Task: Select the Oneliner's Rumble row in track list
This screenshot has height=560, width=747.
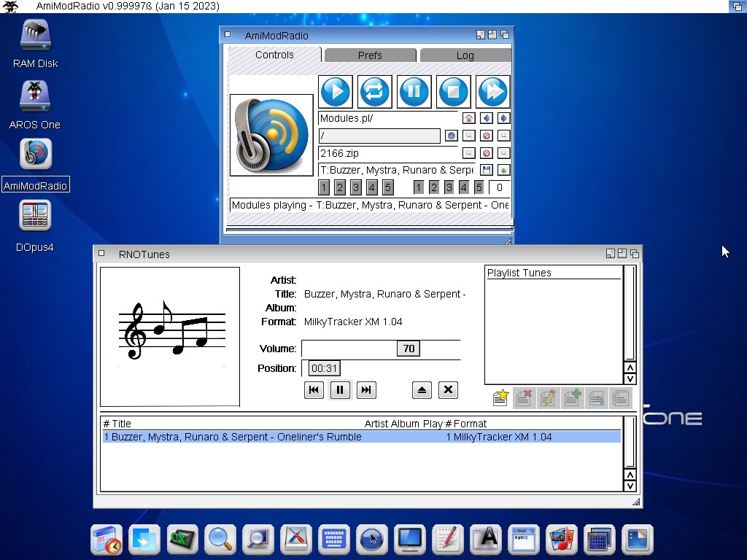Action: (x=361, y=437)
